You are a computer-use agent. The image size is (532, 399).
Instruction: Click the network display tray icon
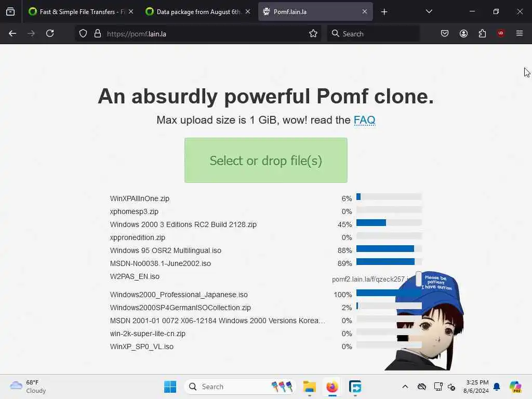(x=438, y=387)
